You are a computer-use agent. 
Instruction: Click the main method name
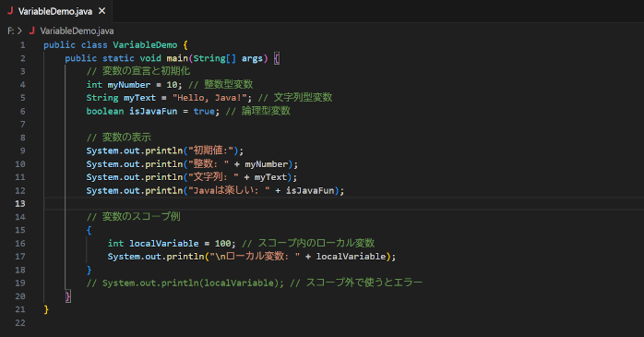(x=177, y=58)
